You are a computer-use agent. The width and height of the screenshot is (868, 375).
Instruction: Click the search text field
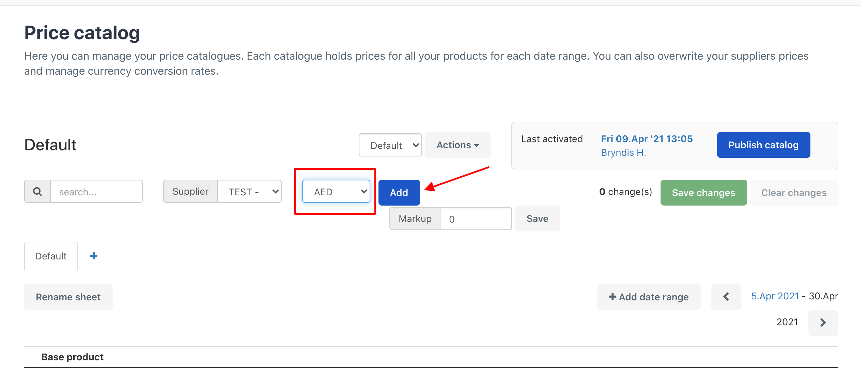[96, 192]
